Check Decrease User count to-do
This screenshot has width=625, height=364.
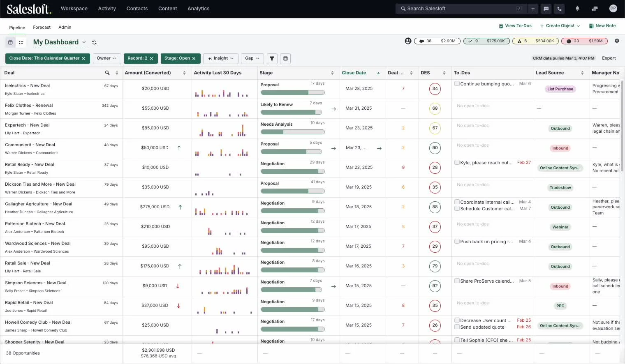pos(457,320)
